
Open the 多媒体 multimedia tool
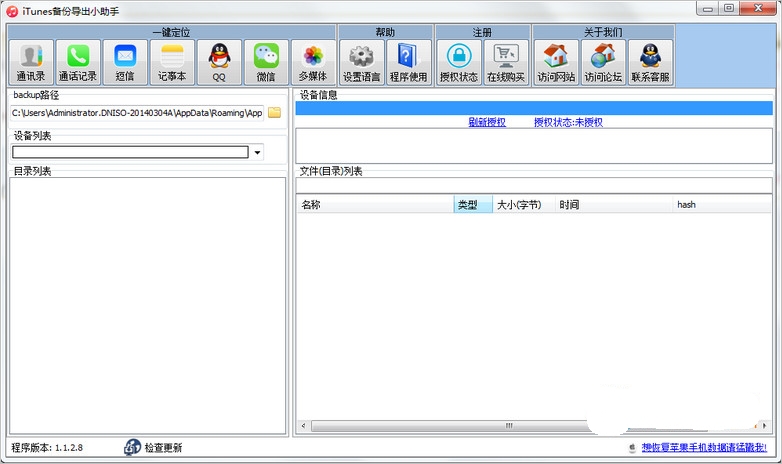click(x=313, y=62)
